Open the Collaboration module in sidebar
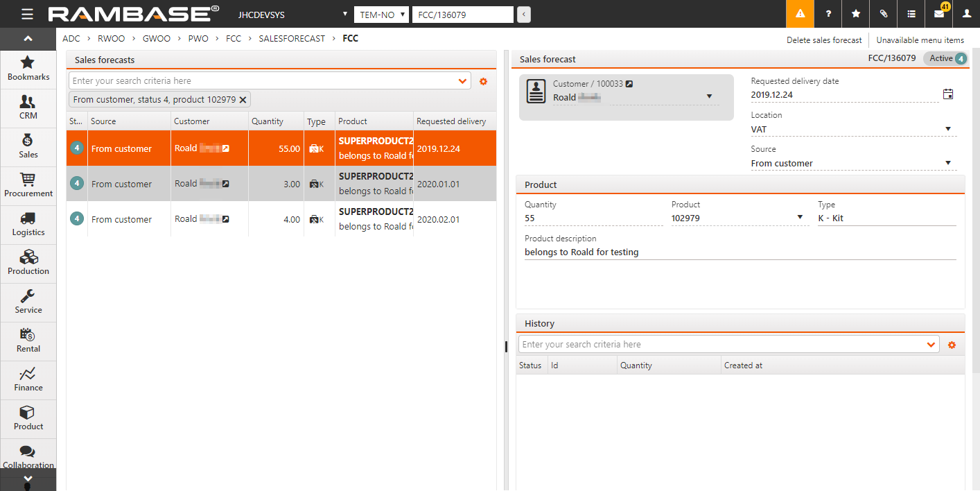The image size is (980, 491). point(28,454)
